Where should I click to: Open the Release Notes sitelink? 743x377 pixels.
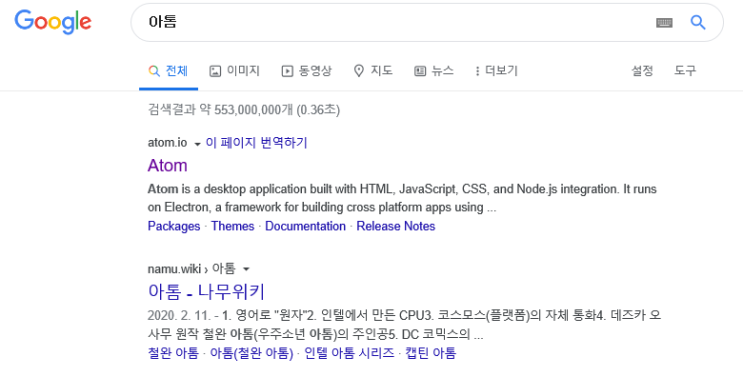point(396,226)
